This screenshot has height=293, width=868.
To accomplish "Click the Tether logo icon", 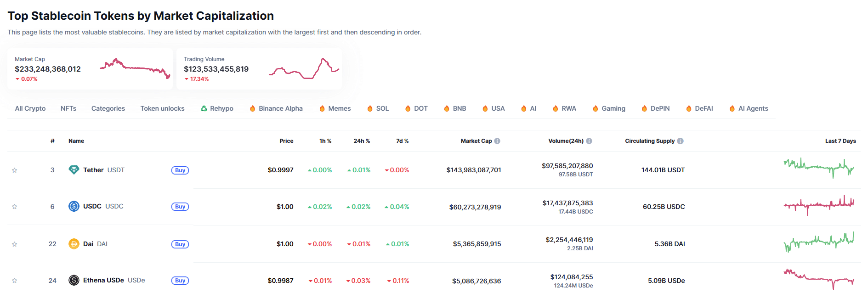I will [74, 170].
